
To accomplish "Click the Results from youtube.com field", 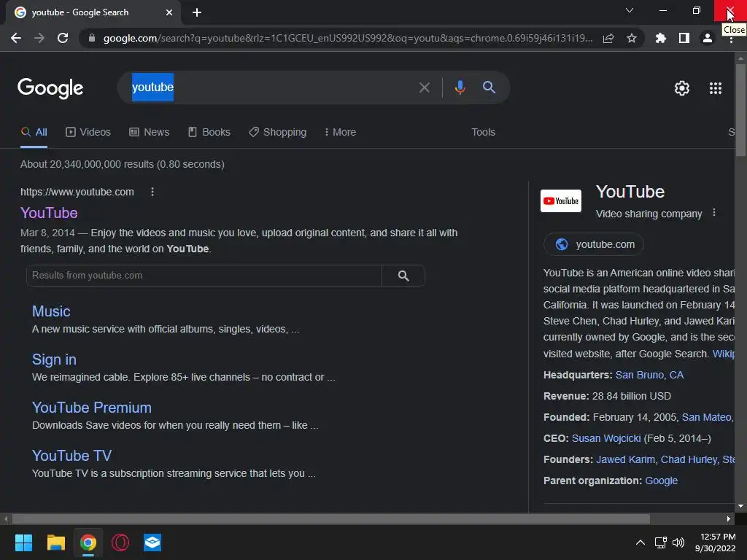I will point(204,275).
